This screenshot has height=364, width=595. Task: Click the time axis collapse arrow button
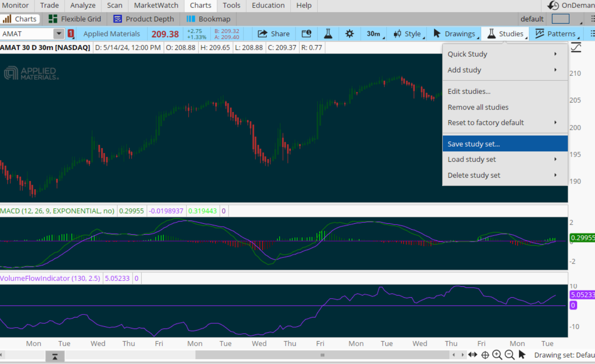pyautogui.click(x=55, y=357)
